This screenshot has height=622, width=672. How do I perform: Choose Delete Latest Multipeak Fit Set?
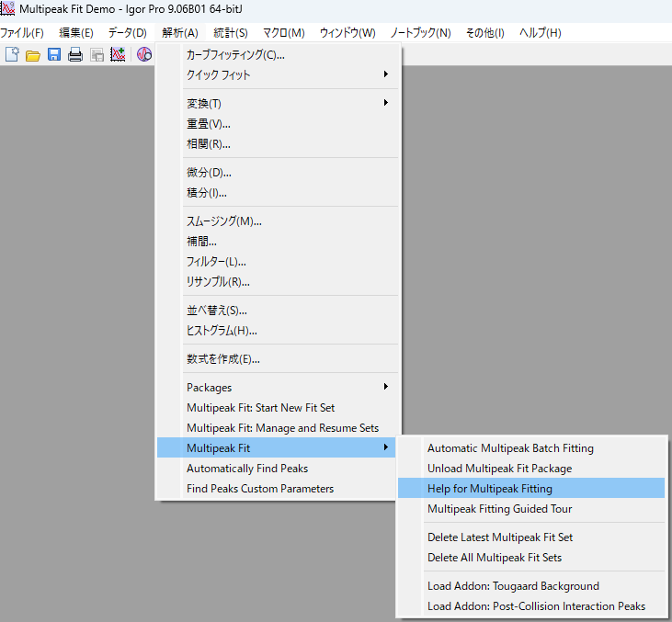coord(531,537)
